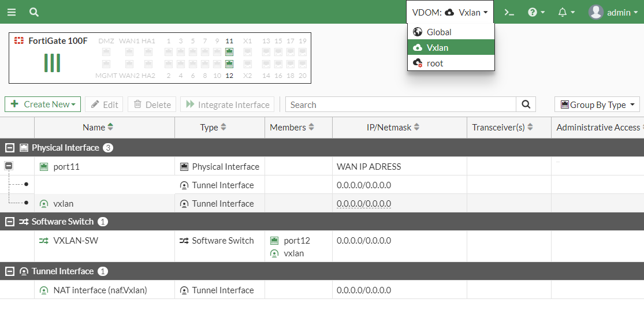Open the CLI console icon
Viewport: 644px width, 310px height.
(x=509, y=12)
